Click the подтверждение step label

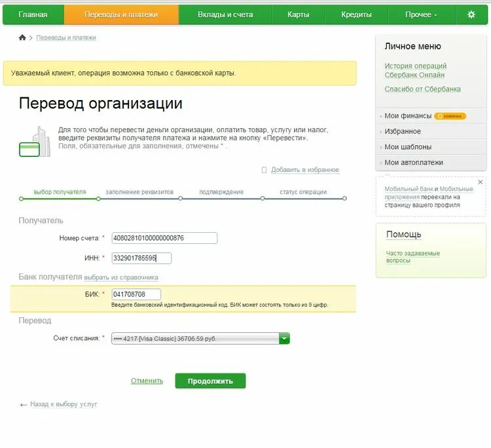221,192
